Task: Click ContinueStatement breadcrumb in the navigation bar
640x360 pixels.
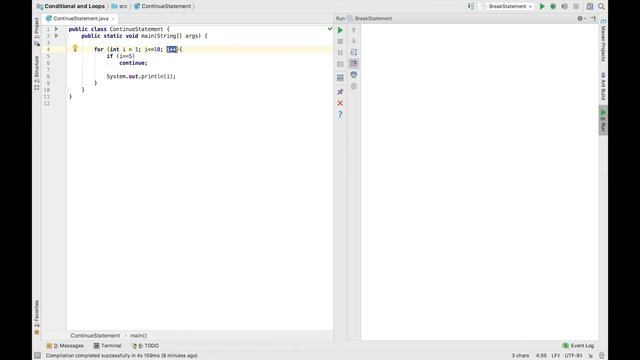Action: click(x=162, y=6)
